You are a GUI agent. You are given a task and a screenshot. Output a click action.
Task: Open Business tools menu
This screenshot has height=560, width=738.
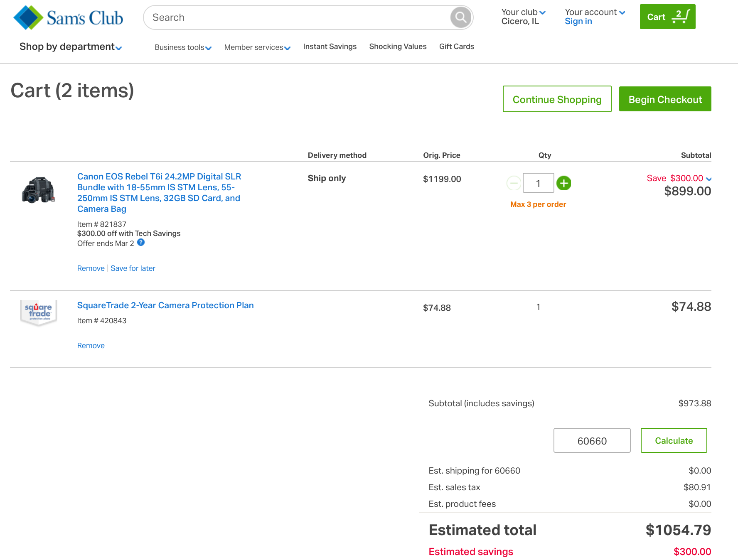click(183, 47)
